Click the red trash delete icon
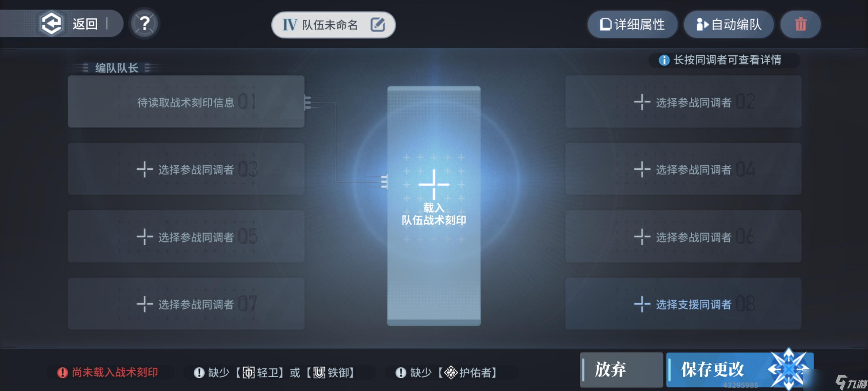 (800, 24)
